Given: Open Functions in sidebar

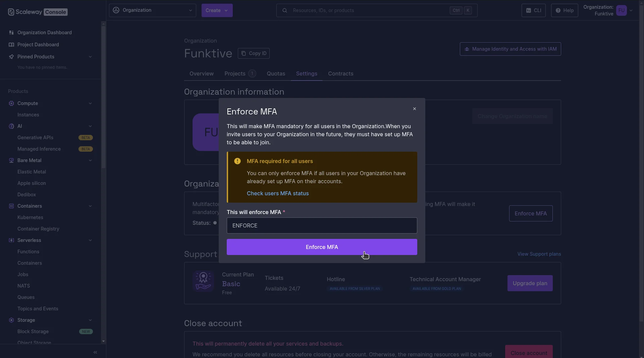Looking at the screenshot, I should click(28, 252).
